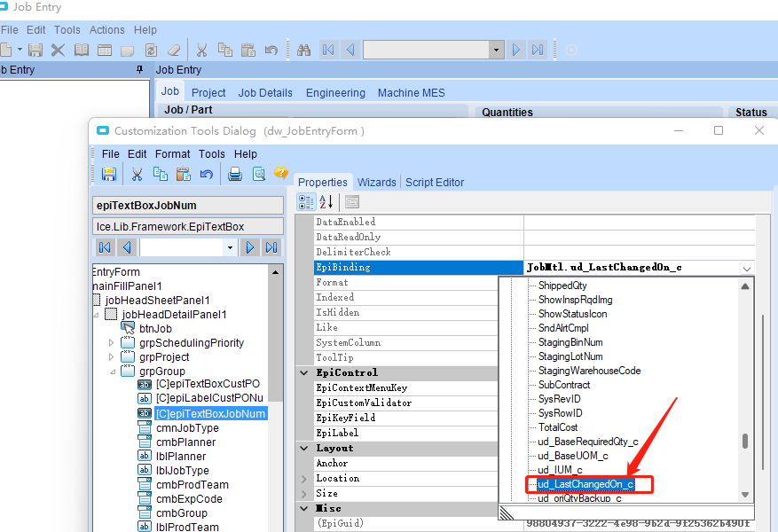Open the New icon dropdown arrow

point(20,50)
